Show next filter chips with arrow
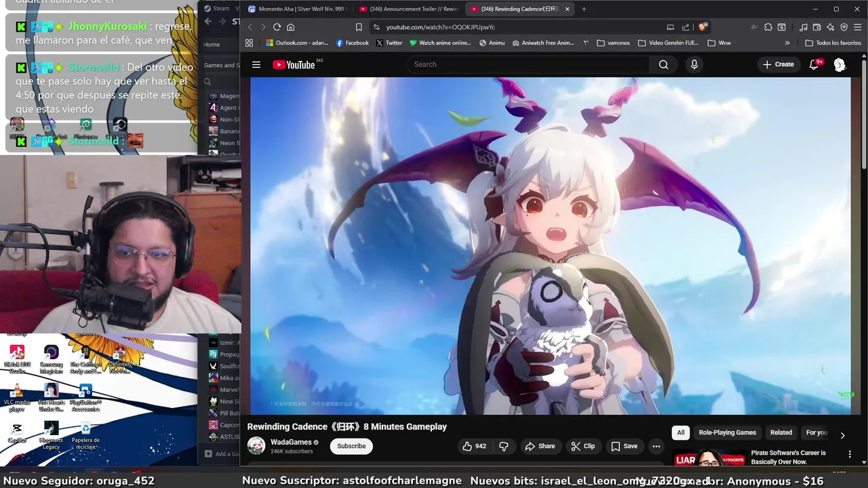Image resolution: width=868 pixels, height=488 pixels. coord(842,435)
